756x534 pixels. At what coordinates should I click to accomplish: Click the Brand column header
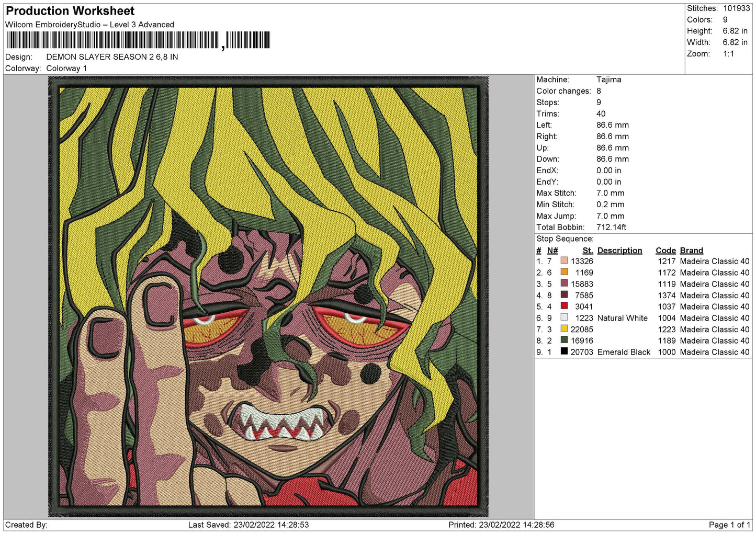692,251
